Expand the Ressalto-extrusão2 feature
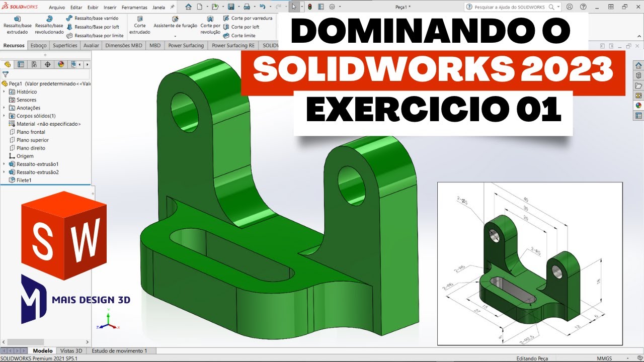 (5, 172)
